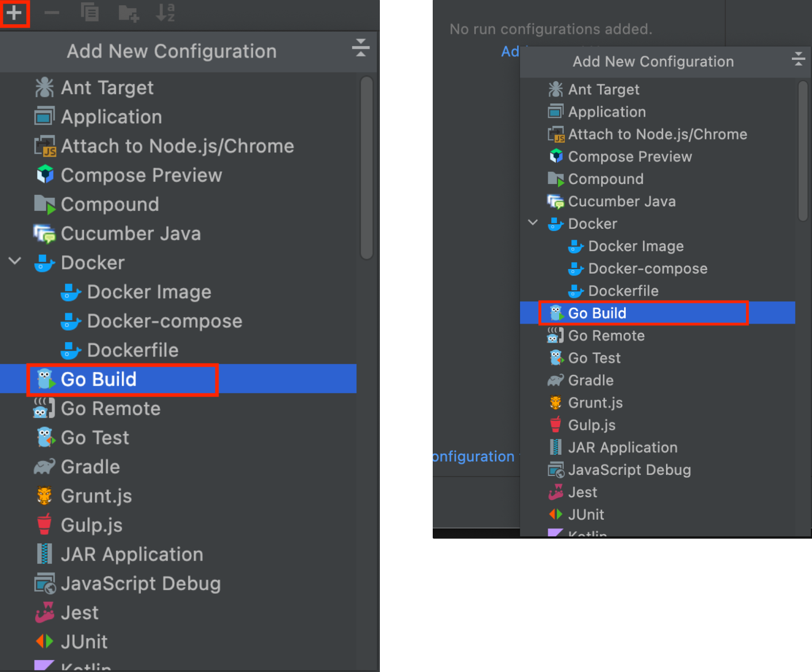812x672 pixels.
Task: Click the alphabetical sort toolbar icon
Action: pyautogui.click(x=166, y=13)
